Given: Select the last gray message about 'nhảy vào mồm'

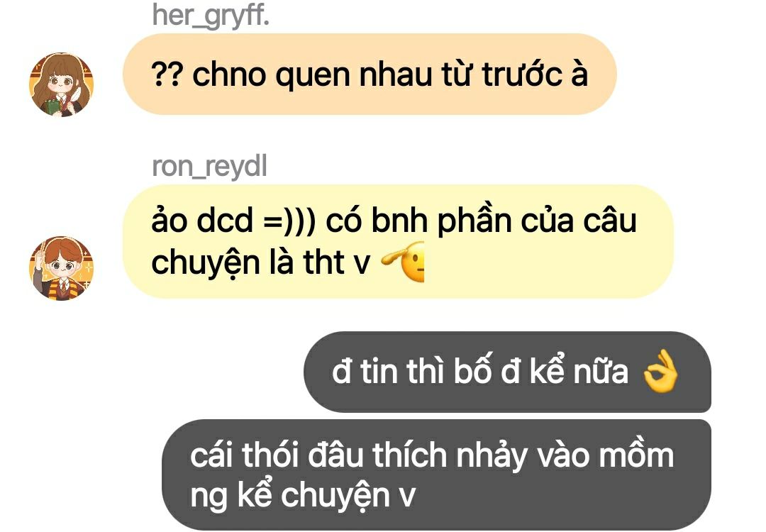Looking at the screenshot, I should [x=436, y=475].
